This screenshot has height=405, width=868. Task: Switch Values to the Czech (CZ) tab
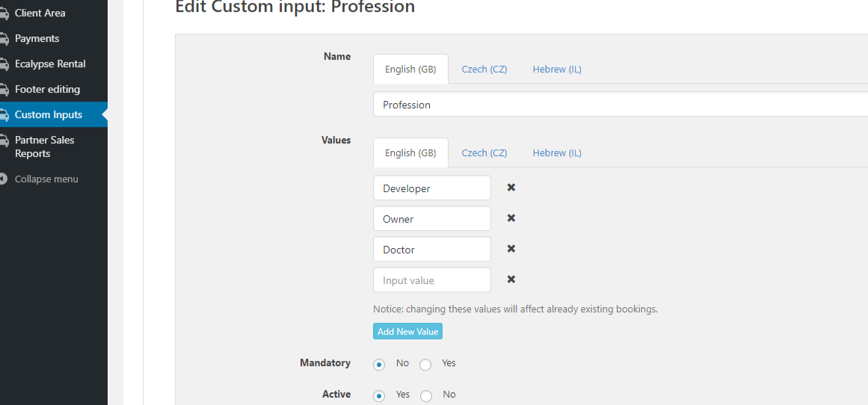pyautogui.click(x=484, y=152)
